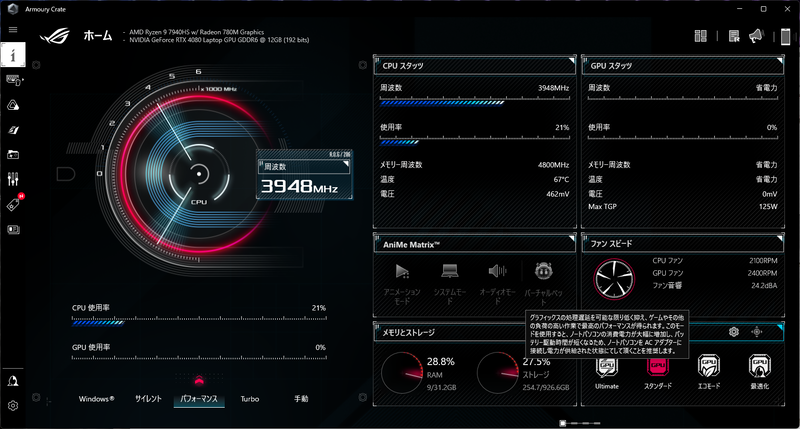Click the メモリー周波数 4800MHz value
The width and height of the screenshot is (800, 429).
(x=554, y=165)
